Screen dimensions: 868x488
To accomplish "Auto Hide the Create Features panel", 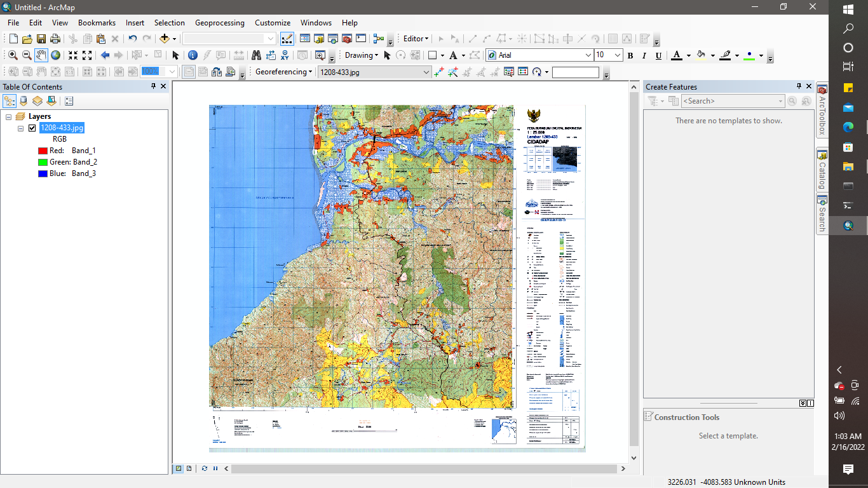I will tap(799, 86).
